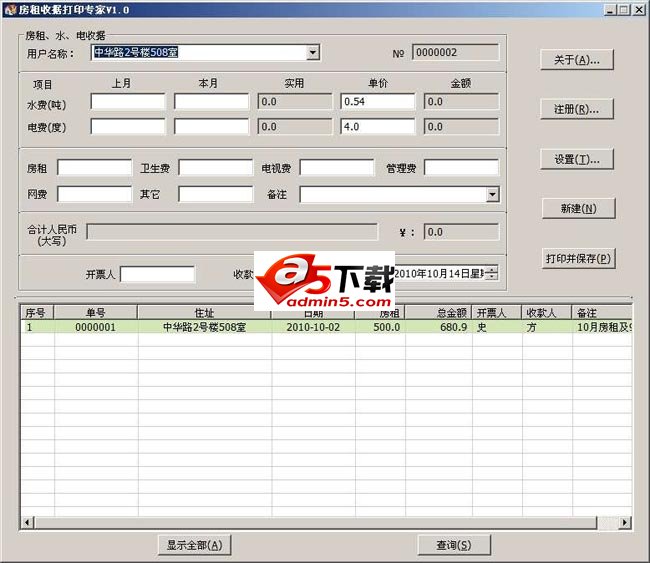This screenshot has width=650, height=563.
Task: Click the 卫生费 input field
Action: click(216, 168)
